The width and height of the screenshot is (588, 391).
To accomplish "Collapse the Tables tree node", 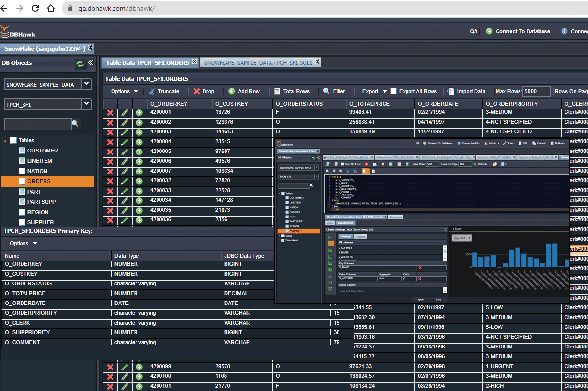I will tap(5, 141).
